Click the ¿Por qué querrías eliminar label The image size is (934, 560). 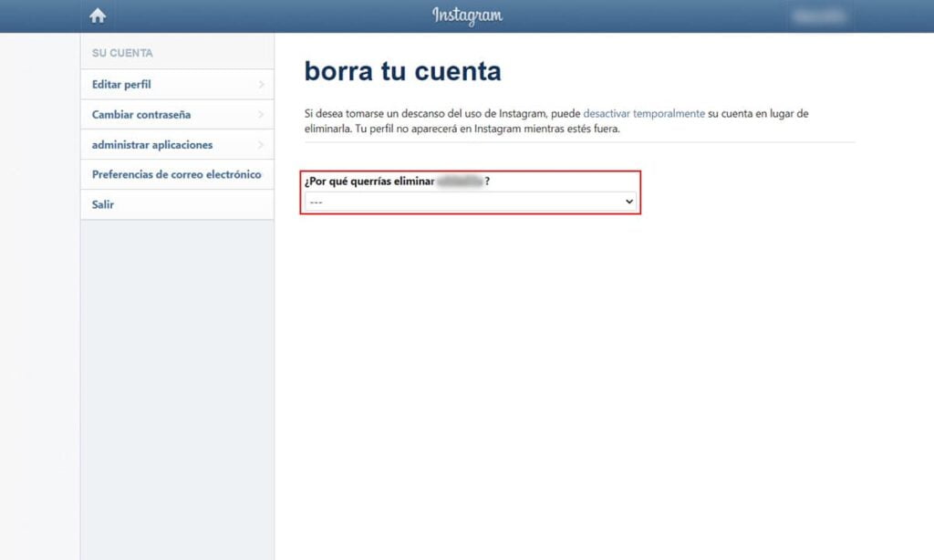pyautogui.click(x=398, y=181)
